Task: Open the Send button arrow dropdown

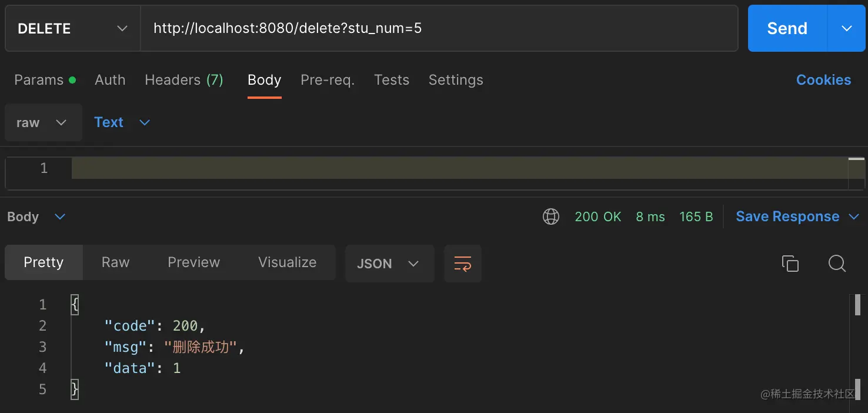Action: pyautogui.click(x=846, y=29)
